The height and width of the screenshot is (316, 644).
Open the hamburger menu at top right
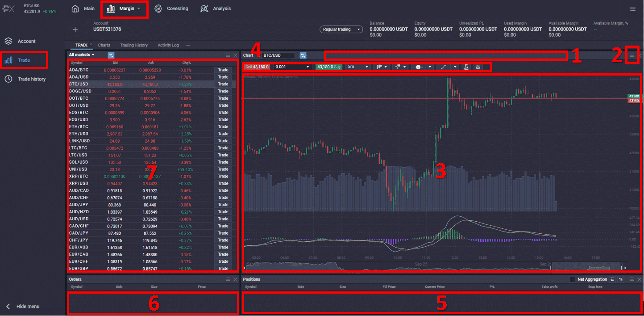point(632,8)
